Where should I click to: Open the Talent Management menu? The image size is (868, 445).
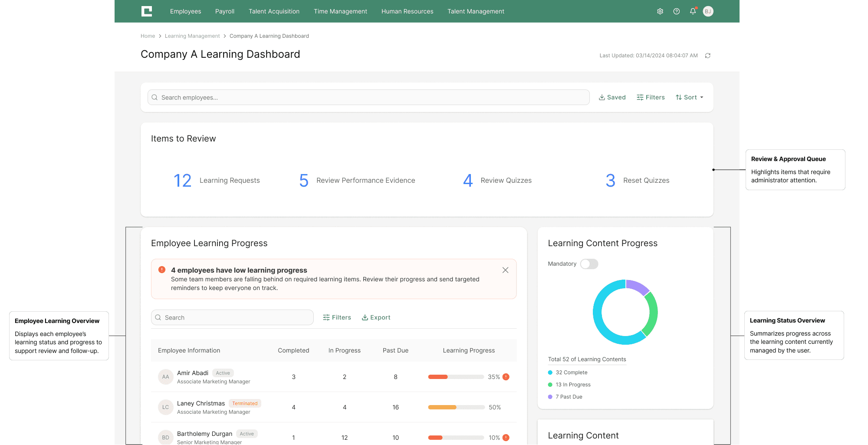coord(476,11)
